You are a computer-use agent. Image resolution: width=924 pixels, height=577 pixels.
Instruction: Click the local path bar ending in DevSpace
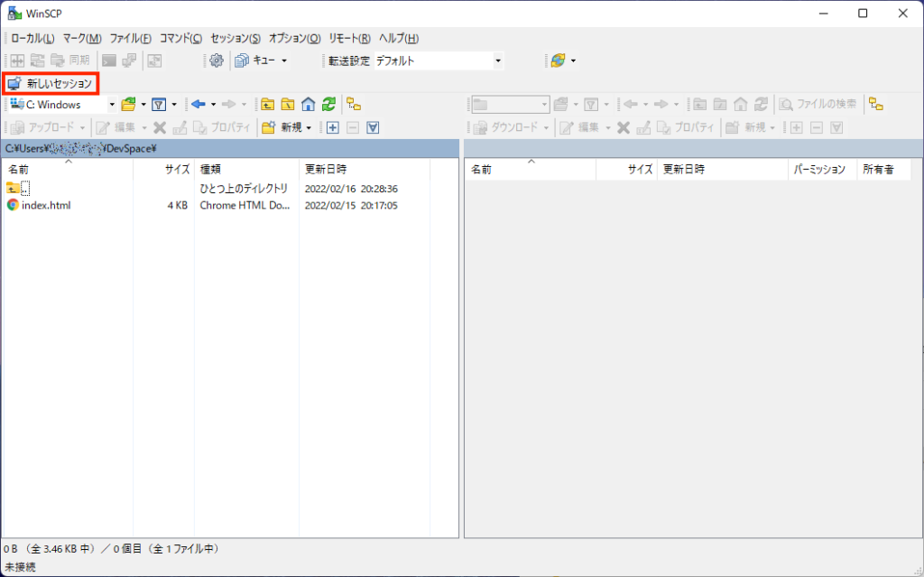[230, 149]
